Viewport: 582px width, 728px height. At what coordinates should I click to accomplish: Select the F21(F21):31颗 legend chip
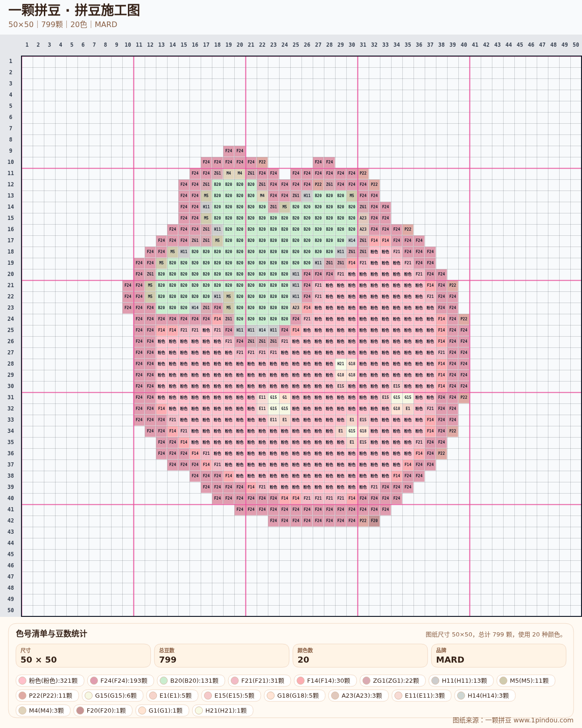tap(259, 680)
